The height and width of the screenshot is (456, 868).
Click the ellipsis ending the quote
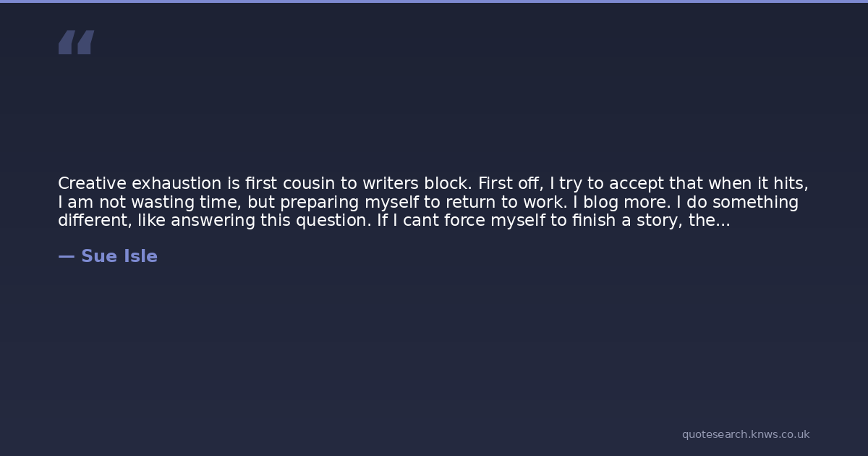click(x=723, y=221)
